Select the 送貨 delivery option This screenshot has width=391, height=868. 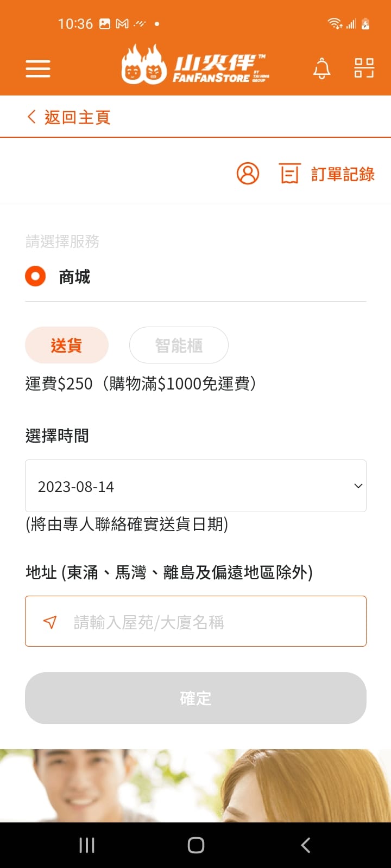67,345
